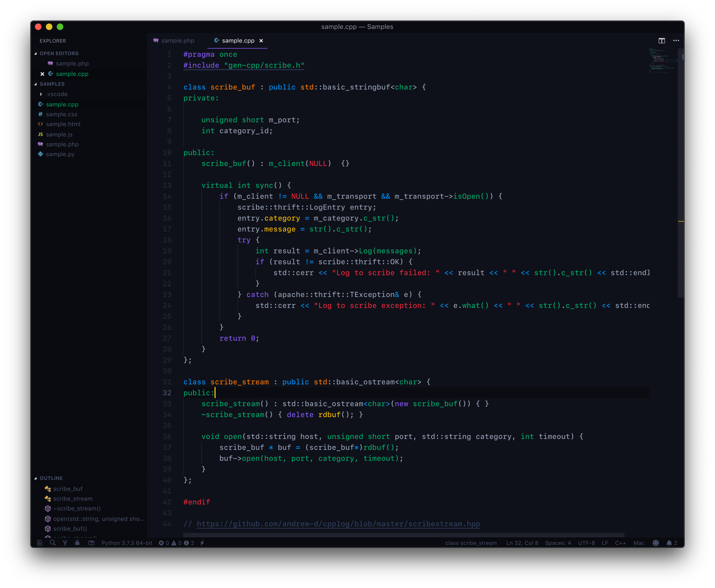Click Python 3.7.3 64-bit interpreter selector
Viewport: 715px width, 588px height.
(127, 543)
